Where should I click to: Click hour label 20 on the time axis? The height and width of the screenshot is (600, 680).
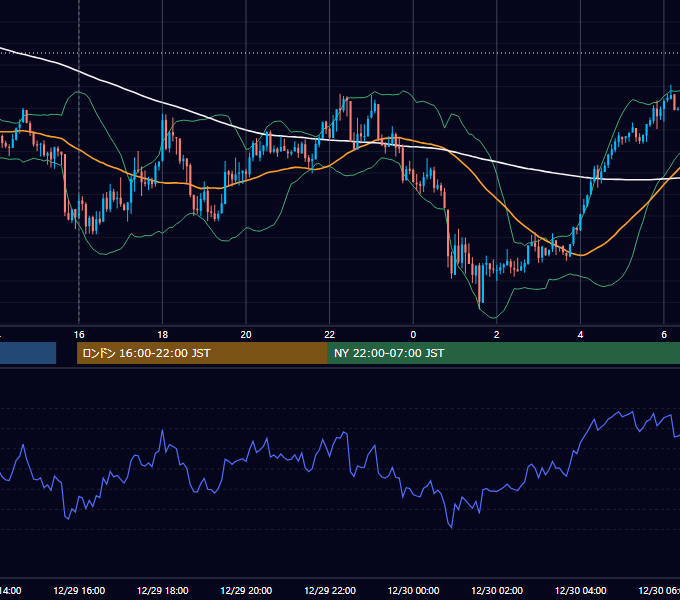(246, 335)
